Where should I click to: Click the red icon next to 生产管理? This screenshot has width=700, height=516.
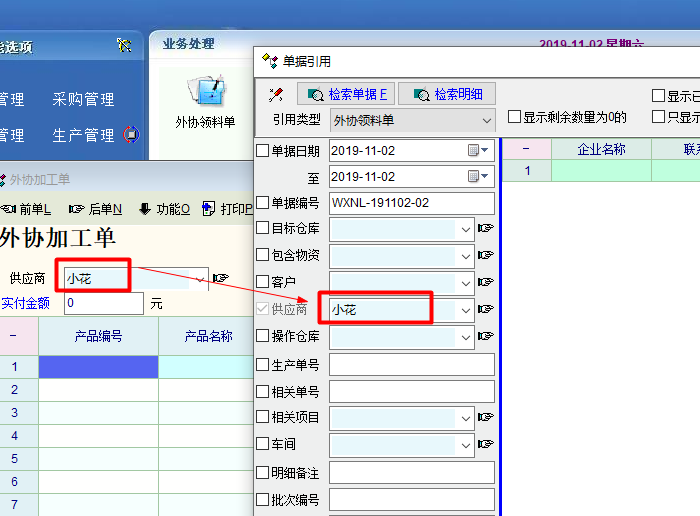tap(131, 135)
